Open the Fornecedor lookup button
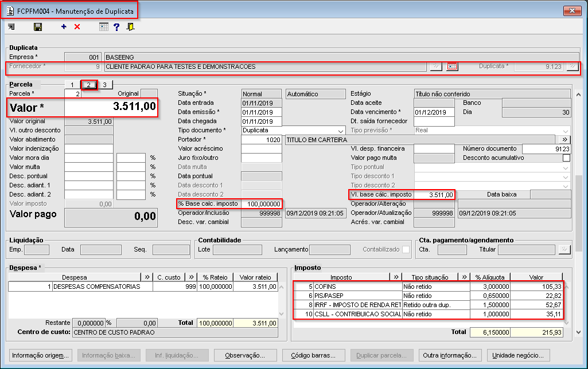 tap(436, 66)
